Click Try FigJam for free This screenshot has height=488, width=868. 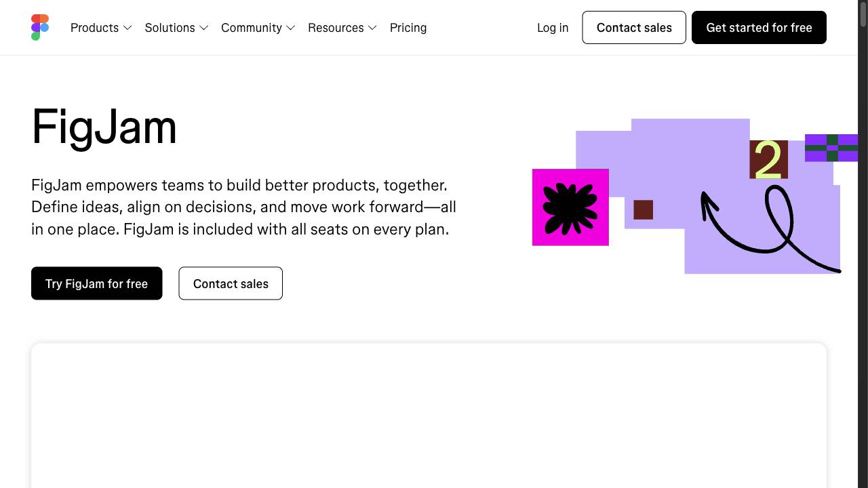pyautogui.click(x=97, y=283)
